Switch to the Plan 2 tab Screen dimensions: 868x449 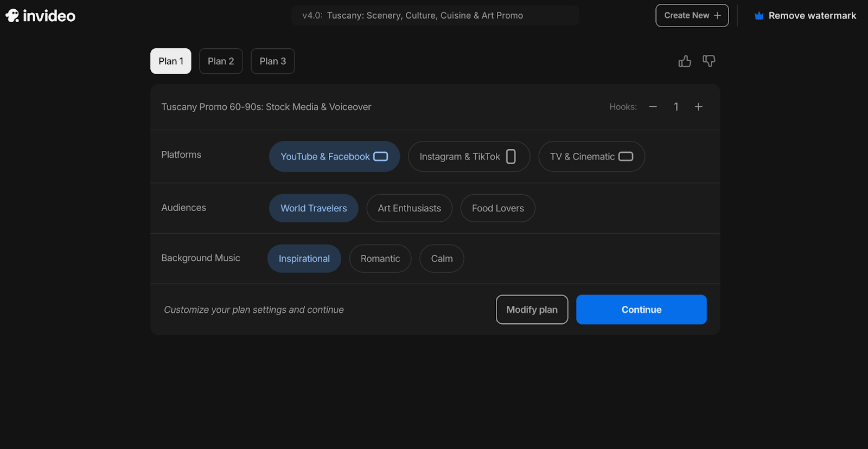[x=221, y=61]
